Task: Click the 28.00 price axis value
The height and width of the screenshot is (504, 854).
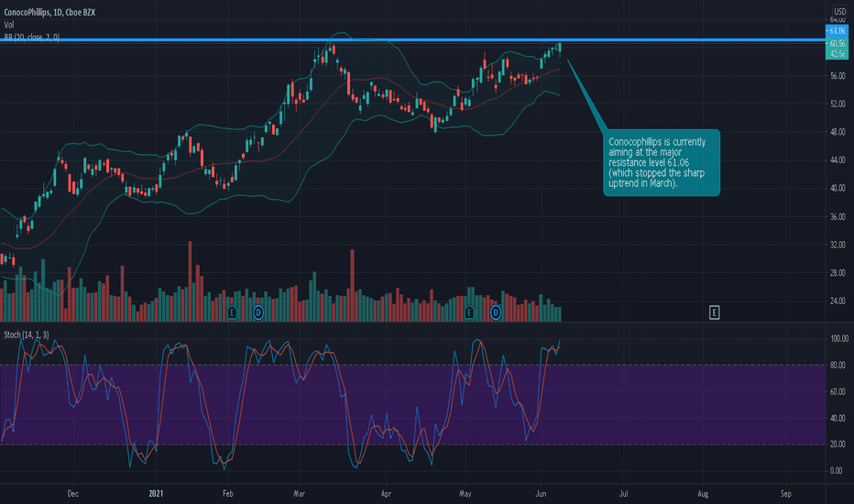Action: tap(838, 273)
